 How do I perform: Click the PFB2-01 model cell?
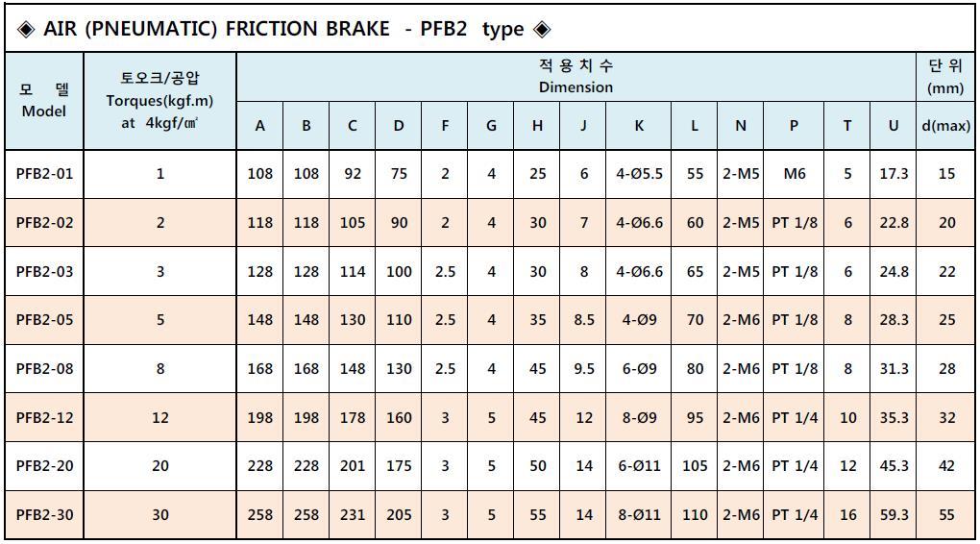[x=44, y=174]
